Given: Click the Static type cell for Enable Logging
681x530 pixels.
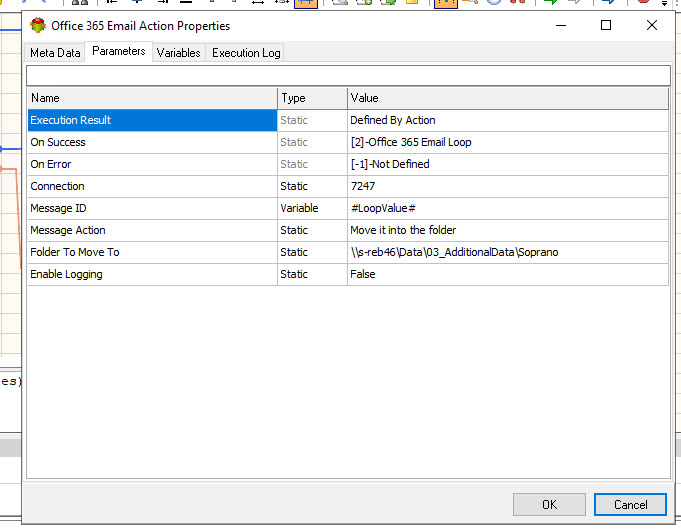Looking at the screenshot, I should click(312, 275).
